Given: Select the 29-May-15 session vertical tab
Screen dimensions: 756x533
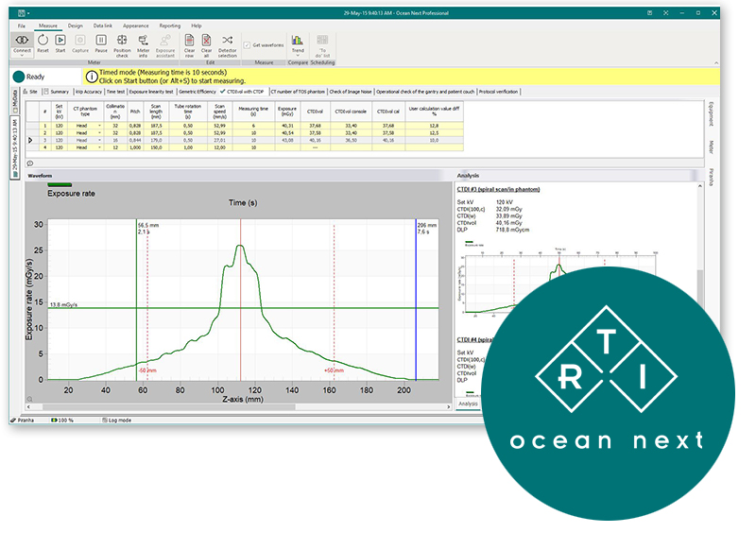Looking at the screenshot, I should 15,147.
